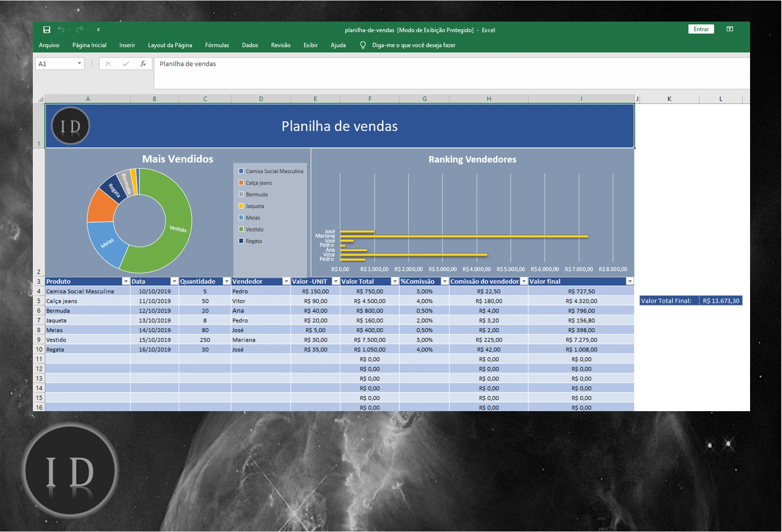Viewport: 782px width, 532px height.
Task: Click the Cancel X icon in formula bar
Action: pyautogui.click(x=108, y=64)
